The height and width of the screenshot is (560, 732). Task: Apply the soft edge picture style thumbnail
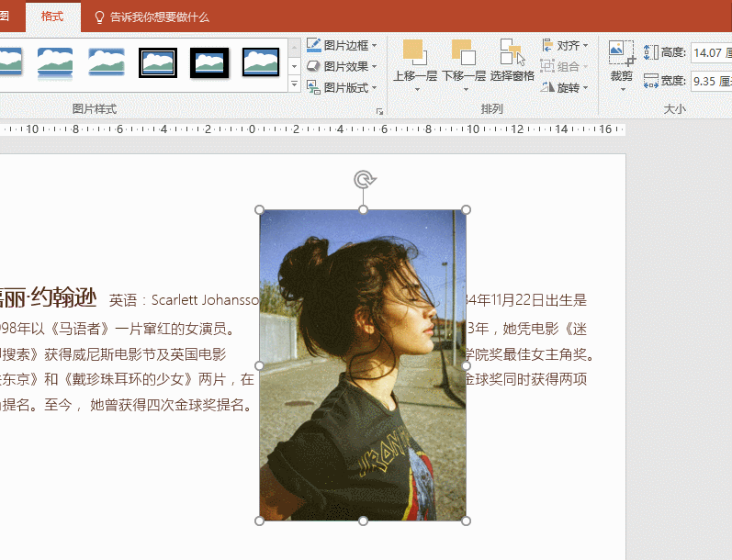107,62
